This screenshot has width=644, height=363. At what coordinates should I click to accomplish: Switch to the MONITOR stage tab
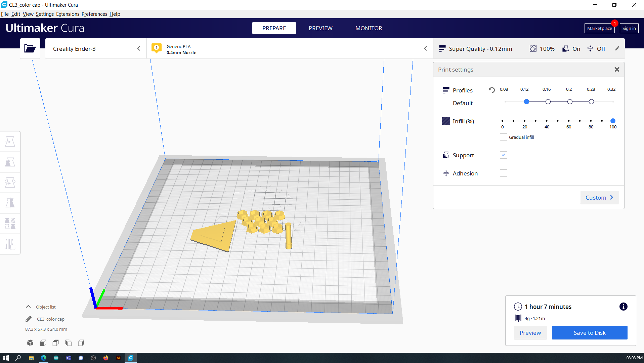point(369,28)
